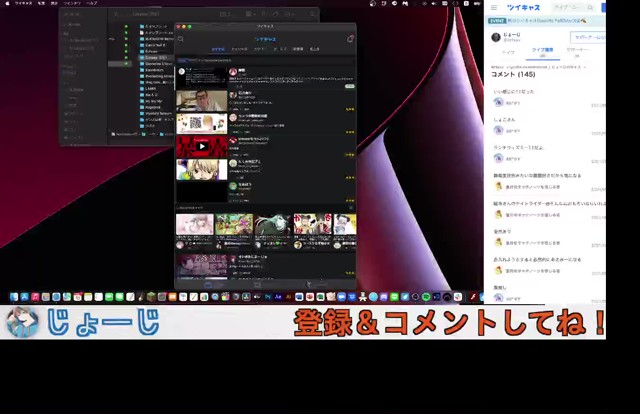Viewport: 640px width, 414px height.
Task: Open hamburger menu in the TwitCasting web panel
Action: (494, 7)
